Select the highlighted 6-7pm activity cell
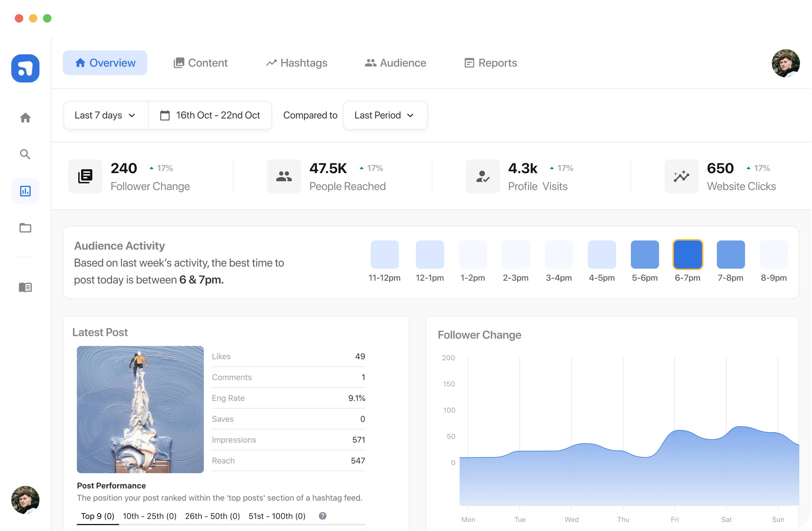812x531 pixels. pyautogui.click(x=687, y=254)
